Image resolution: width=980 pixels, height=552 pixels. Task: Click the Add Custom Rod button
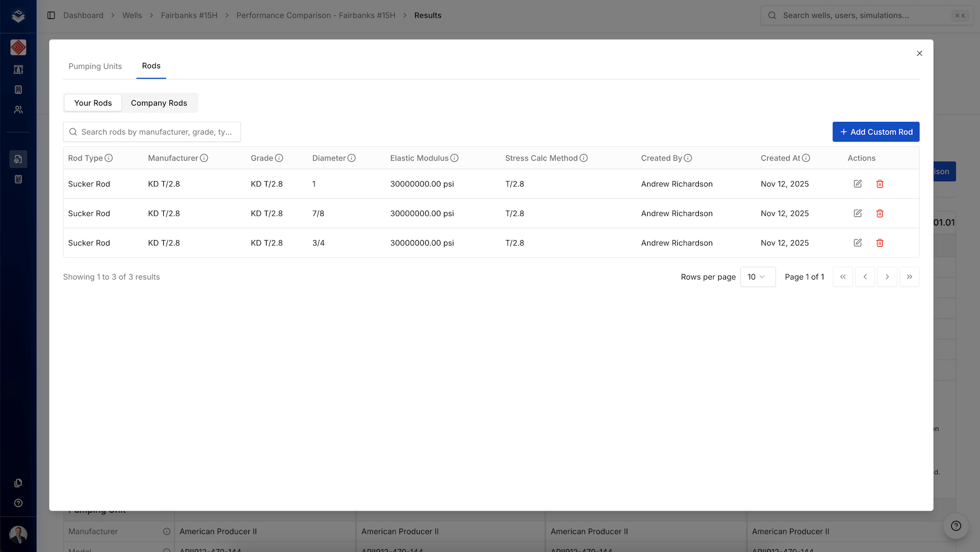click(x=876, y=132)
